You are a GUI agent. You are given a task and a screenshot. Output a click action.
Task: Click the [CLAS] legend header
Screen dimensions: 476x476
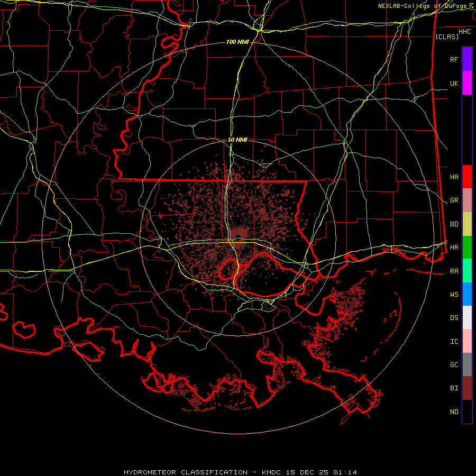tap(447, 36)
